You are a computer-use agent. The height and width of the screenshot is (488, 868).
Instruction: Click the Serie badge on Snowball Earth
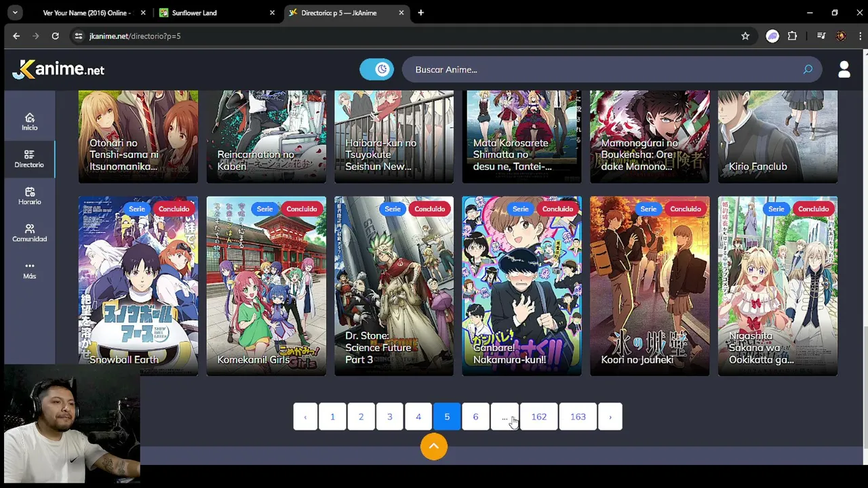click(137, 209)
